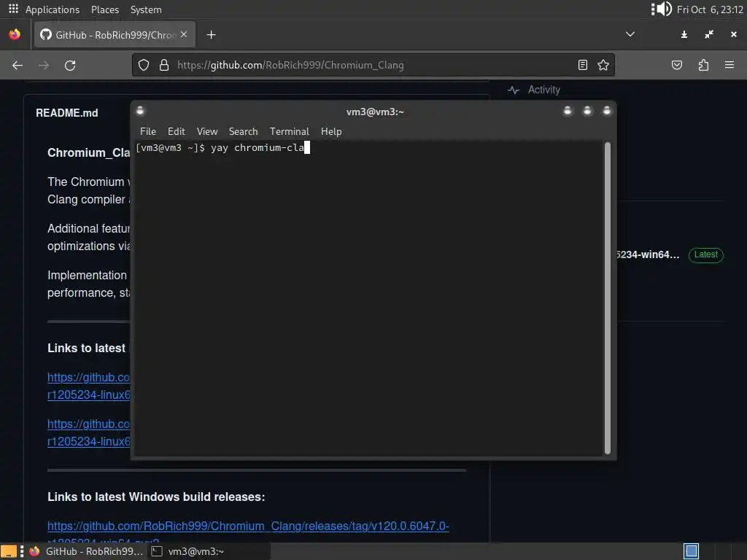Close the GitHub browser tab
The image size is (747, 560).
184,34
